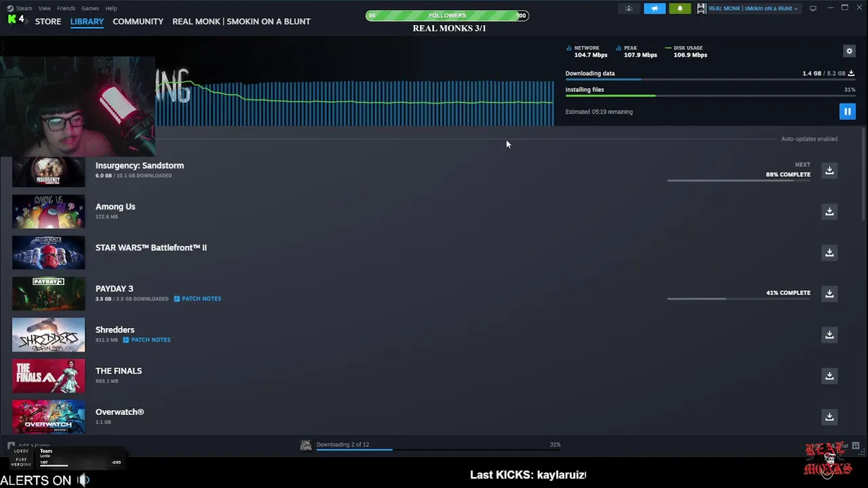Screen dimensions: 868x488
Task: Click the Installing files progress bar
Action: [x=710, y=96]
